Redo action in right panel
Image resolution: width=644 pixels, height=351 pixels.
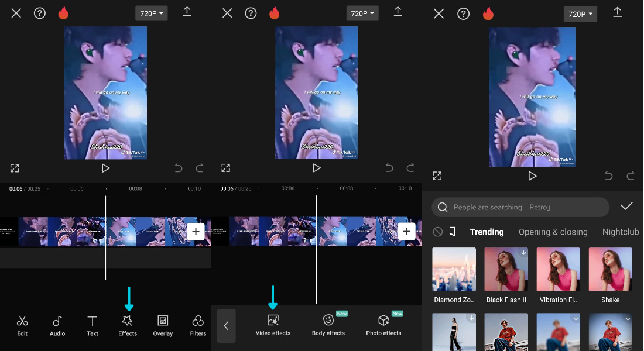coord(630,176)
